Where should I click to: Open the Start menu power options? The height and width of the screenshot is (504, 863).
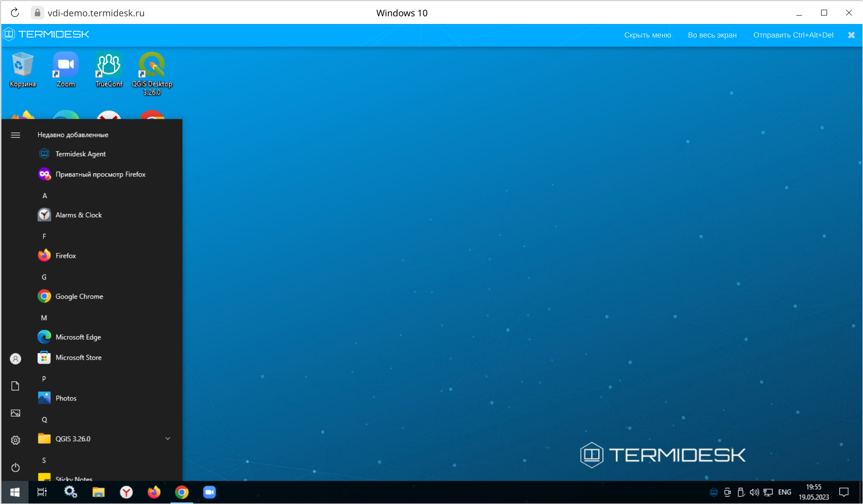coord(15,468)
